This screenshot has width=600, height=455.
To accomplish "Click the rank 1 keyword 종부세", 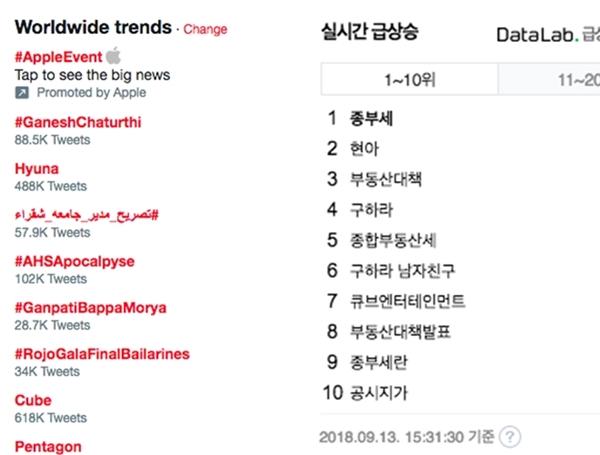I will pyautogui.click(x=371, y=119).
